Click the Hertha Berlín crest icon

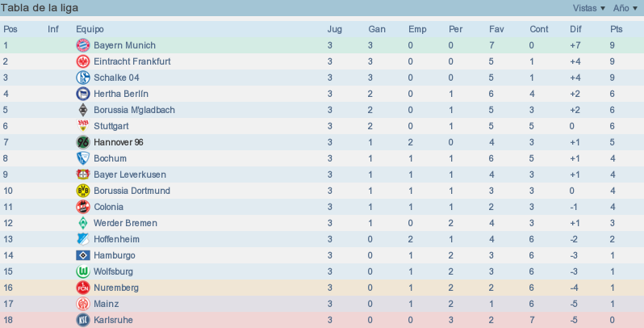83,94
